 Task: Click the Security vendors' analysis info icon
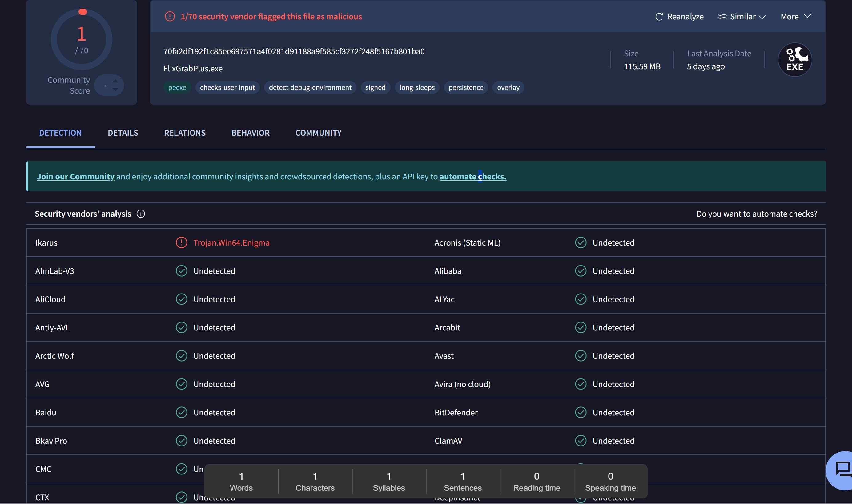141,214
